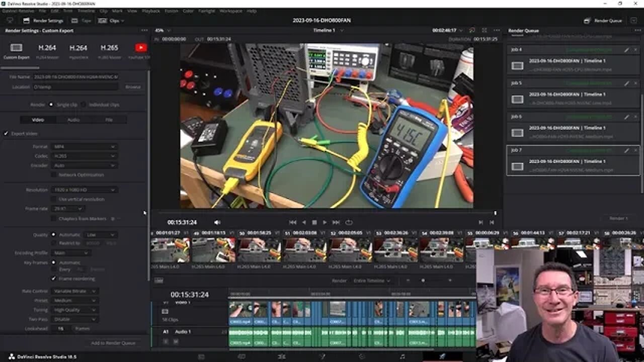Open the Frame rate dropdown
644x362 pixels.
point(67,208)
